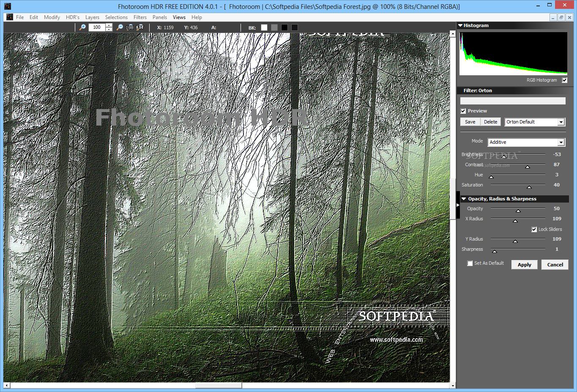Toggle the Lock Sliders checkbox
577x392 pixels.
tap(534, 229)
